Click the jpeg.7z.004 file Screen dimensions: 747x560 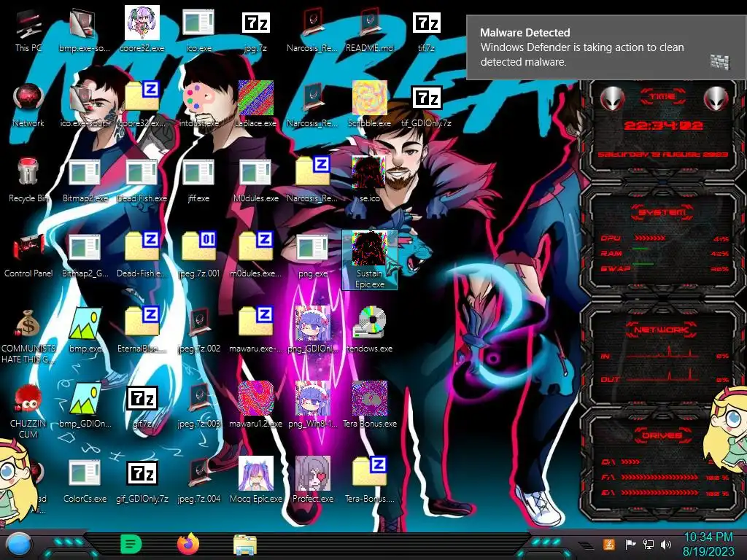click(x=198, y=481)
